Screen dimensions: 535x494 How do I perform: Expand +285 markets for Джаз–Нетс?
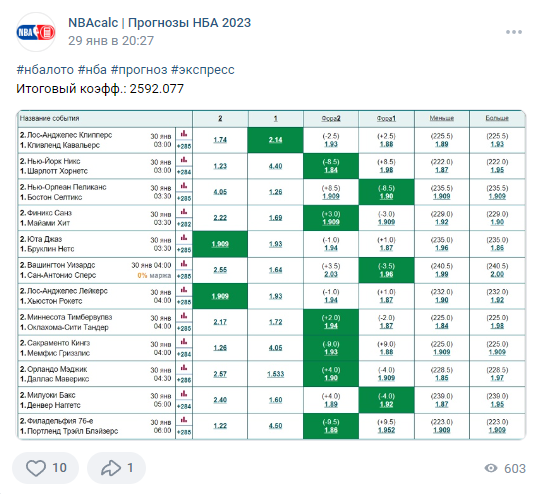[x=184, y=250]
